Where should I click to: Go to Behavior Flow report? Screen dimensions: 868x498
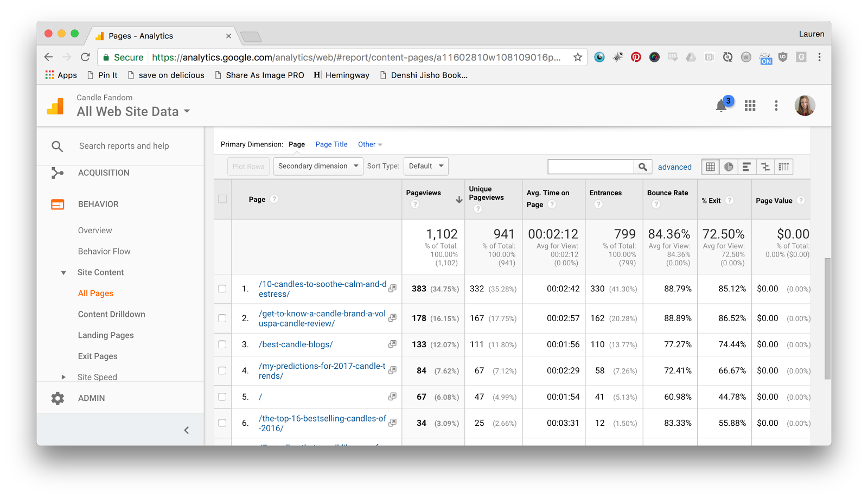coord(104,251)
